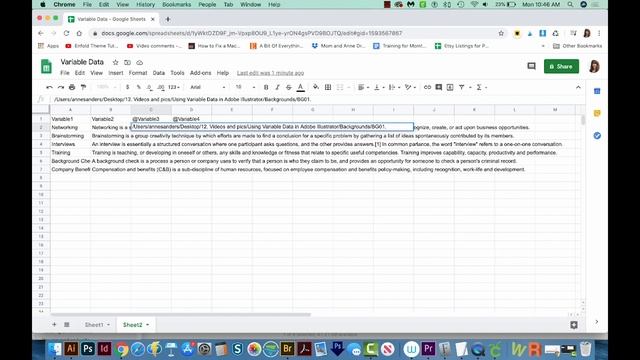Open the fill color picker
The width and height of the screenshot is (640, 360).
point(316,87)
